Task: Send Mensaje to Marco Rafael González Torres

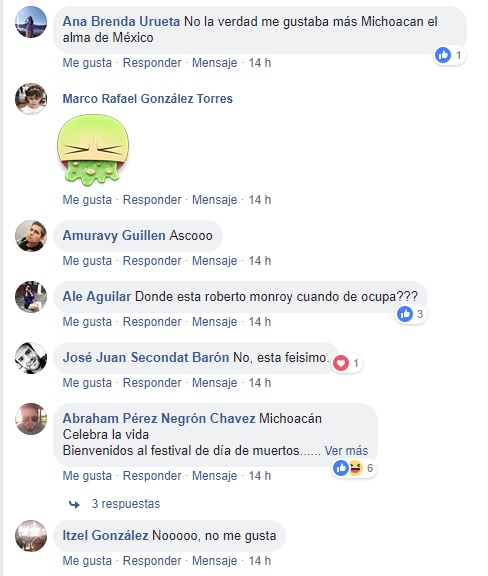Action: (215, 200)
